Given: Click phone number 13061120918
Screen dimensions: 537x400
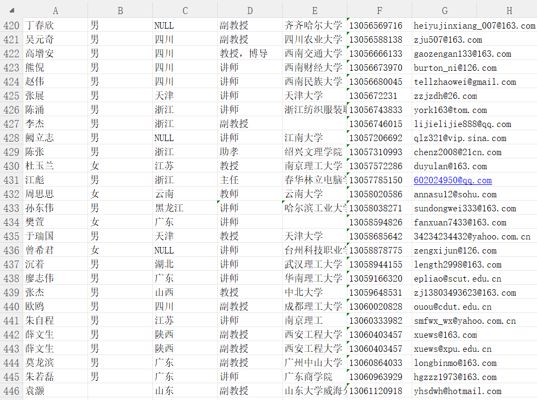Looking at the screenshot, I should click(376, 391).
